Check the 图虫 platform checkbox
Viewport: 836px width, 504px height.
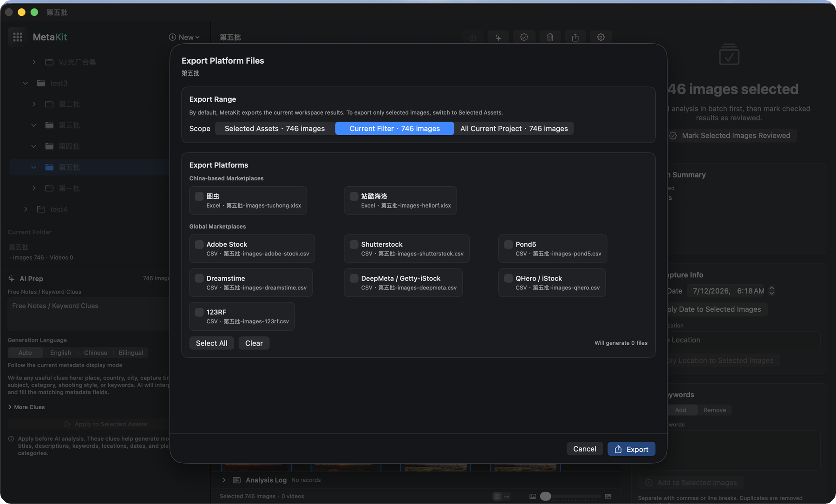[x=199, y=196]
